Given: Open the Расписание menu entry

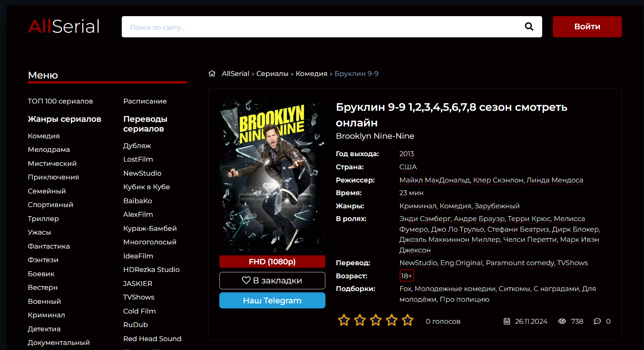Looking at the screenshot, I should pyautogui.click(x=145, y=101).
